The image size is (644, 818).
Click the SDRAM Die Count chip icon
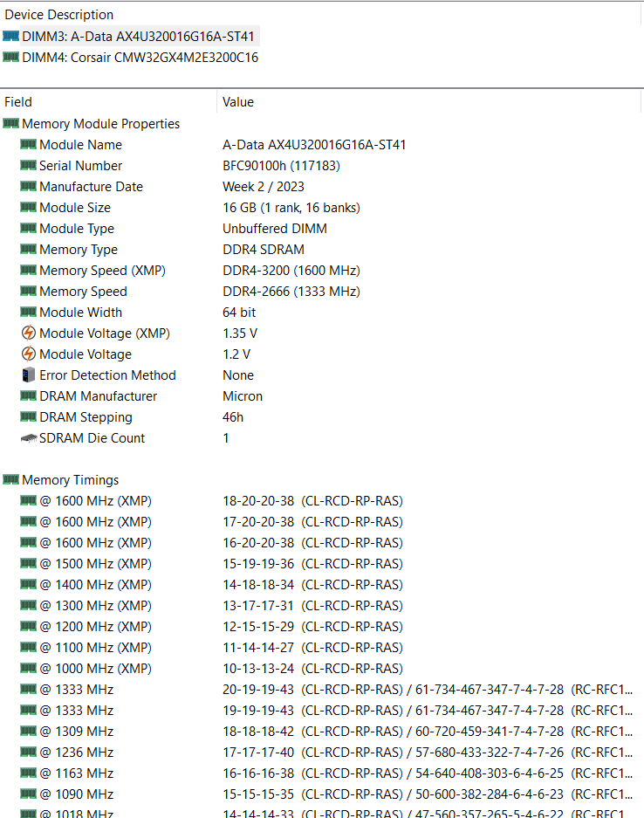[x=29, y=438]
